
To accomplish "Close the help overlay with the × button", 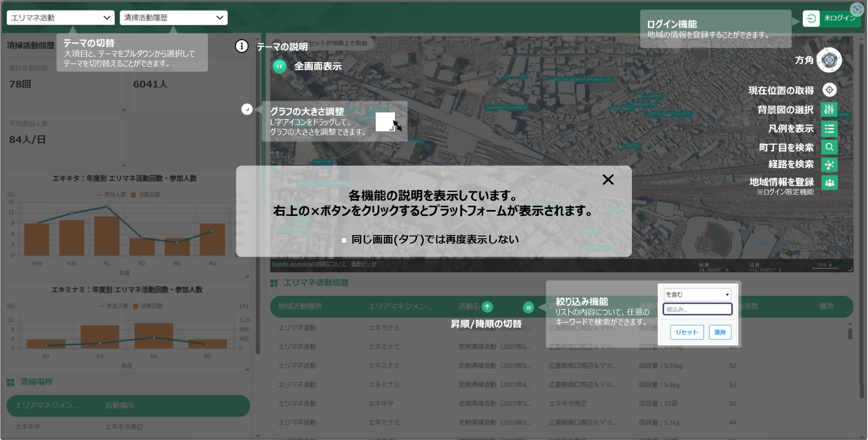I will point(608,179).
